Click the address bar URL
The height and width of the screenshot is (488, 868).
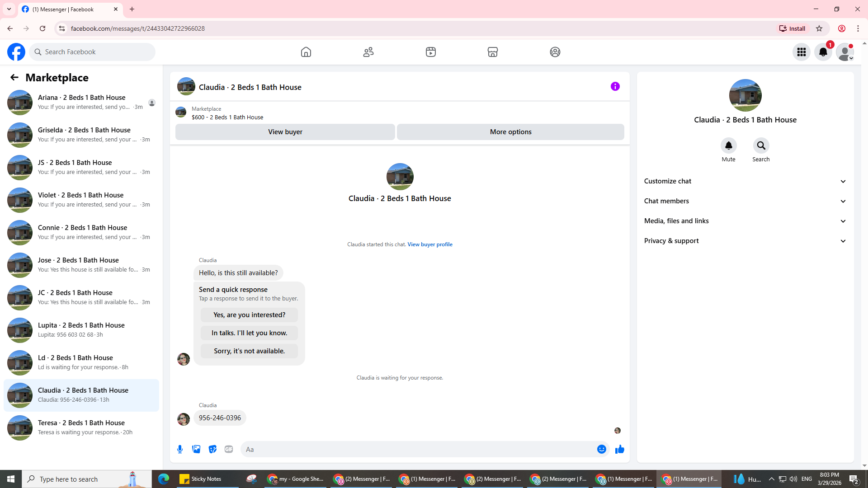(137, 28)
